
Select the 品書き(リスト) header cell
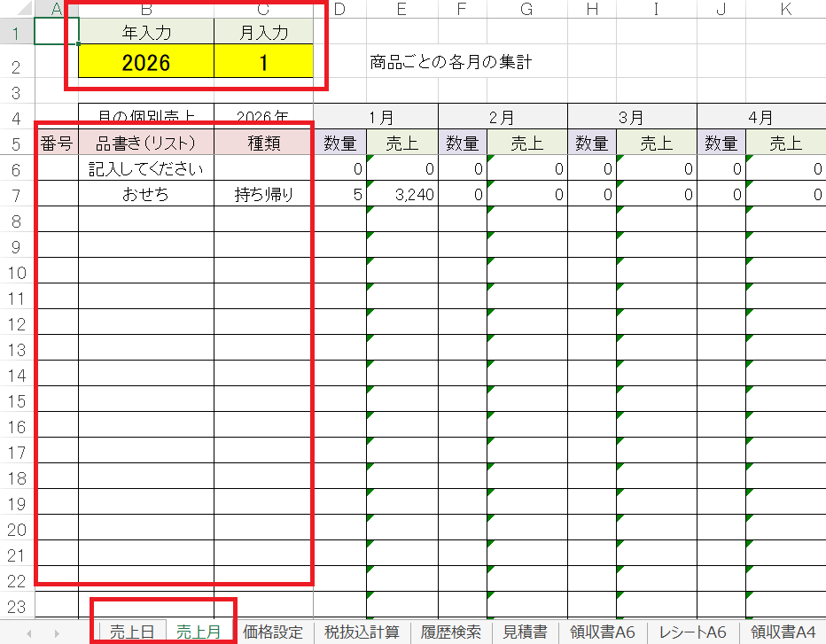coord(146,144)
